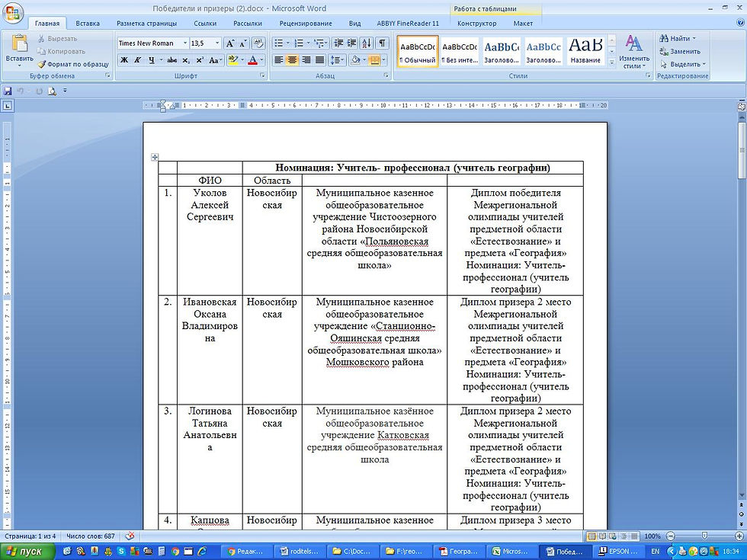Screen dimensions: 747x560
Task: Click the Word help question mark icon
Action: pos(739,23)
